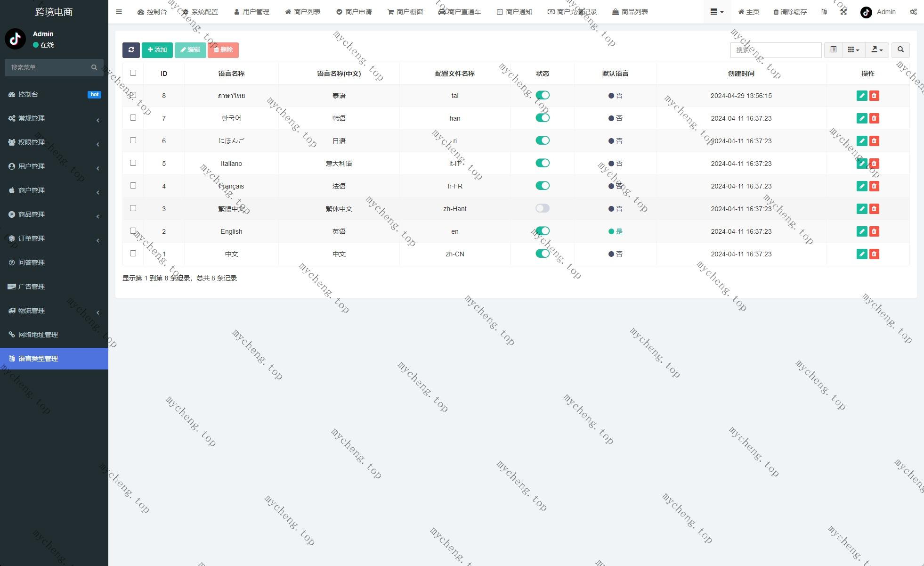The image size is (924, 566).
Task: Check the checkbox for row ID 5
Action: click(133, 163)
